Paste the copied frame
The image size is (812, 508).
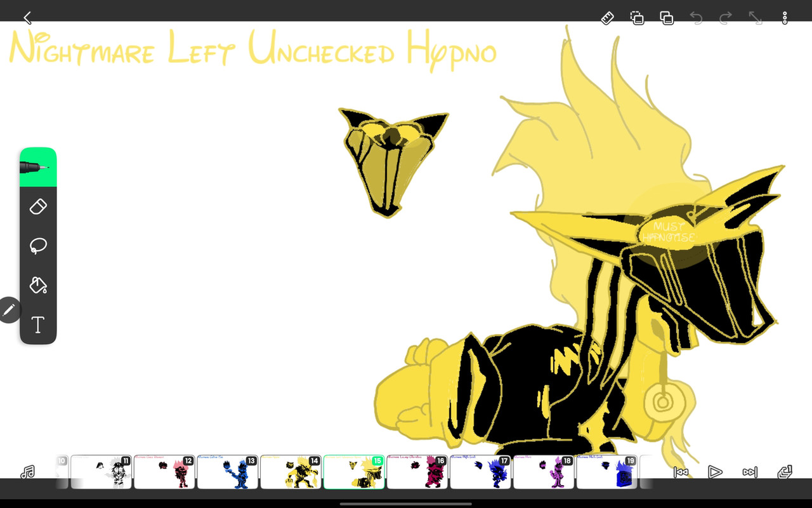tap(667, 18)
